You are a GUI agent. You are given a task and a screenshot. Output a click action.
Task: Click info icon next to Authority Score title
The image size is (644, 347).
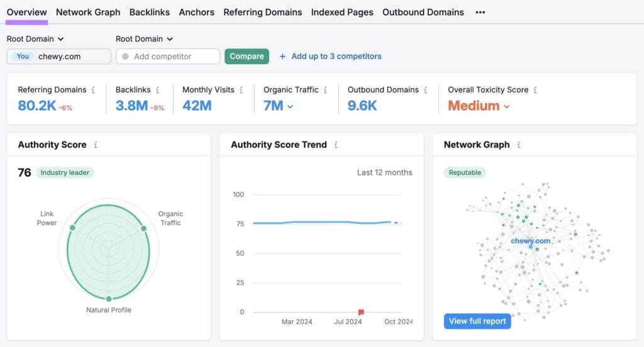pyautogui.click(x=96, y=145)
